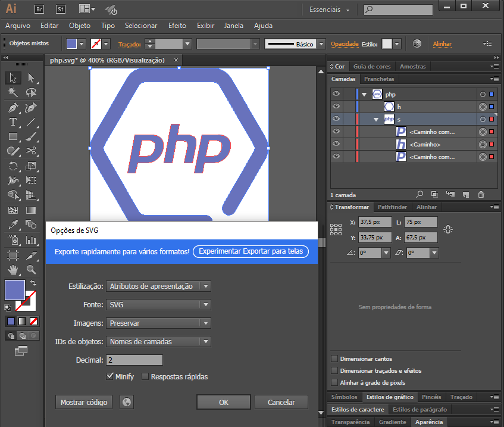The height and width of the screenshot is (427, 504).
Task: Open the rotation angle dropdown in Transformar
Action: pyautogui.click(x=386, y=253)
